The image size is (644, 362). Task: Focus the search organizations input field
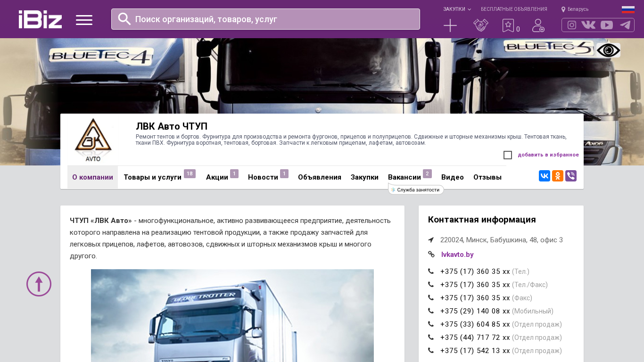click(x=265, y=19)
